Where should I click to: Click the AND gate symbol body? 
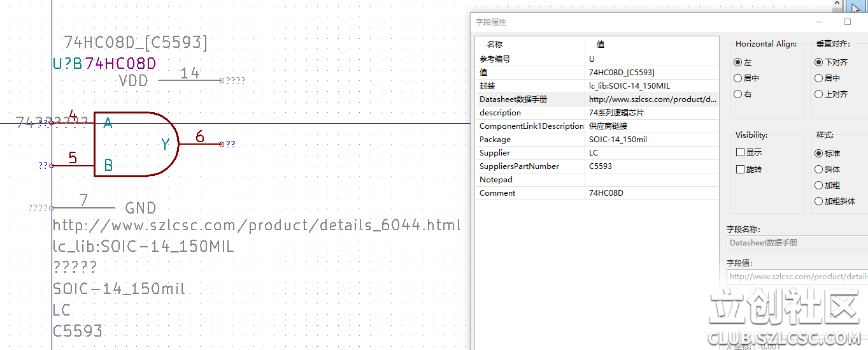(x=135, y=144)
